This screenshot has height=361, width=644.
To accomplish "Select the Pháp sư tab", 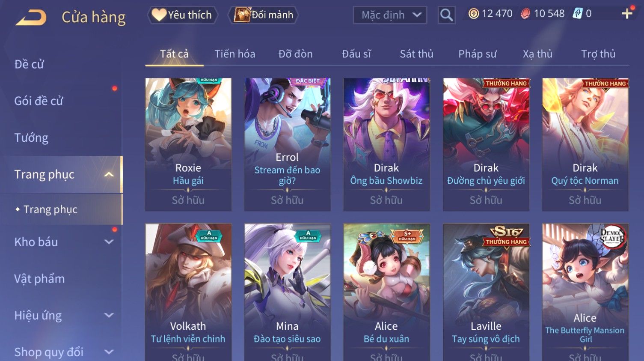I will pos(477,54).
